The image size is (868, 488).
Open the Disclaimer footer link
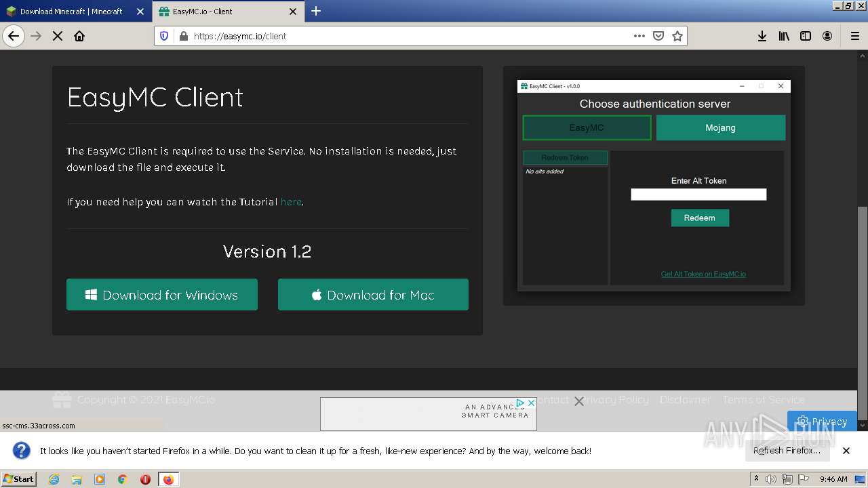(686, 400)
